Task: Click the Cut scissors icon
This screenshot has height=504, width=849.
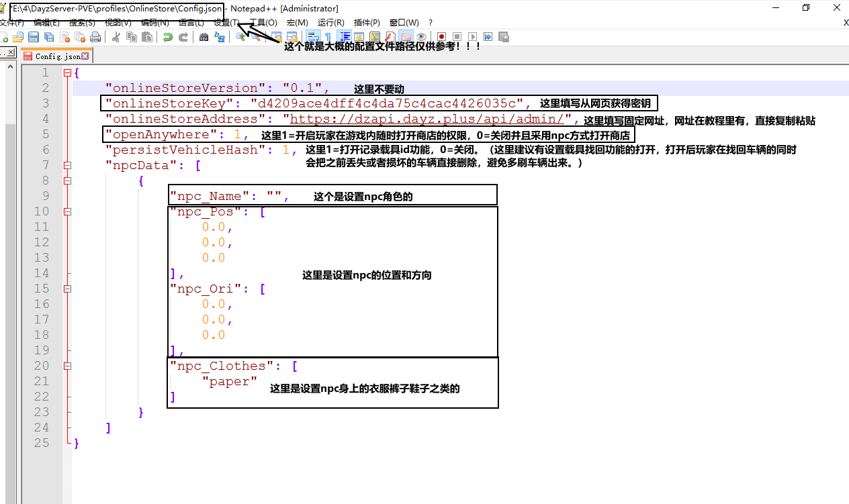Action: pyautogui.click(x=116, y=37)
